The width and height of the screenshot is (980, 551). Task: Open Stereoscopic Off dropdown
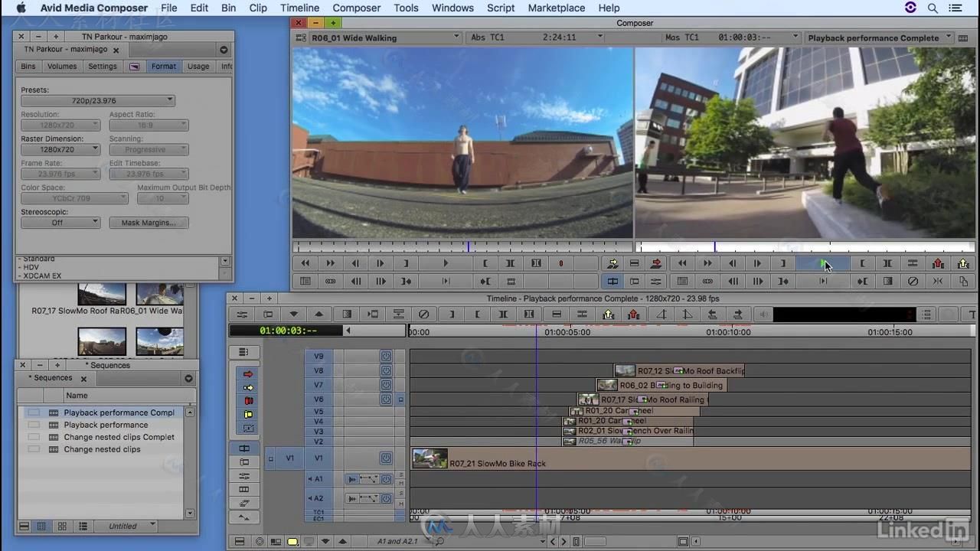[60, 223]
